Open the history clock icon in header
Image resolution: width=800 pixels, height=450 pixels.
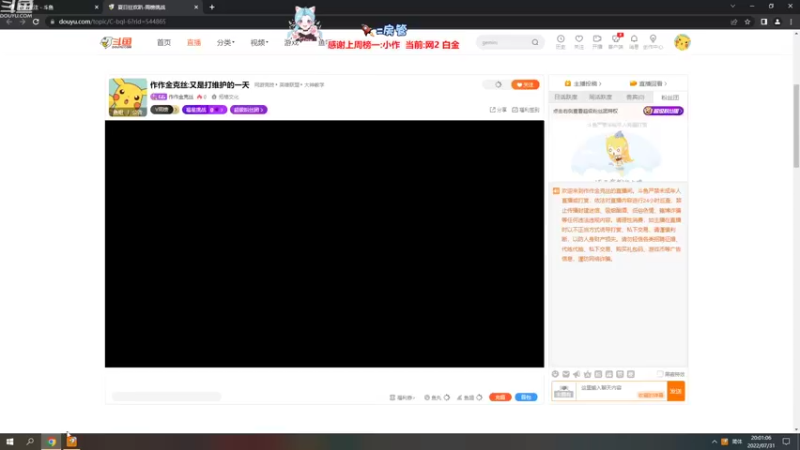pyautogui.click(x=560, y=41)
